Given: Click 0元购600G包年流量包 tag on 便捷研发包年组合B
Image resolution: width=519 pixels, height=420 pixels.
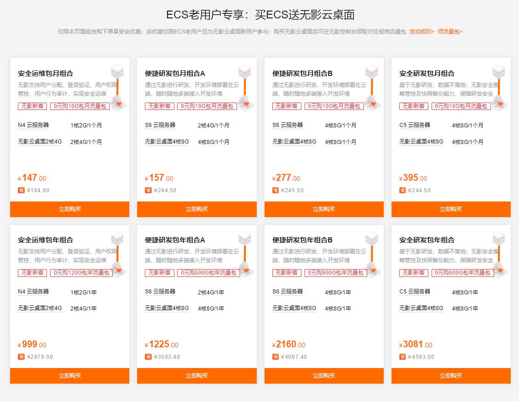Looking at the screenshot, I should coord(335,273).
